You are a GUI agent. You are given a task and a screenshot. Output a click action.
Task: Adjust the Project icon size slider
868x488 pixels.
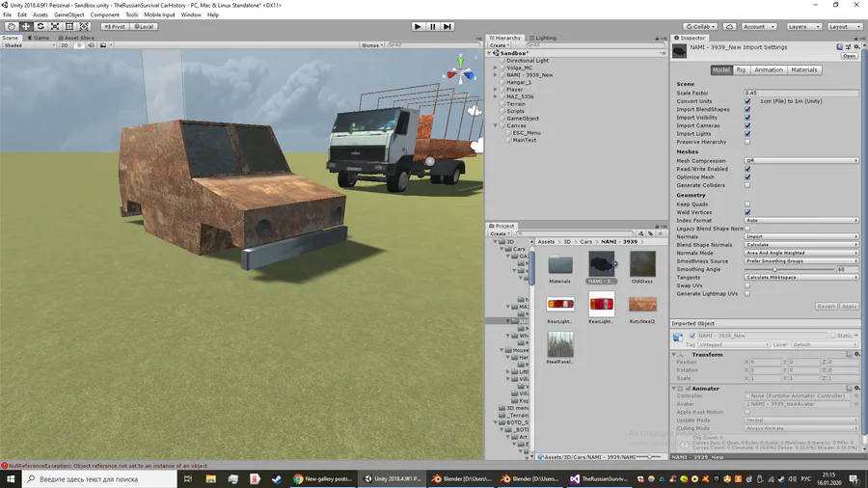click(650, 457)
